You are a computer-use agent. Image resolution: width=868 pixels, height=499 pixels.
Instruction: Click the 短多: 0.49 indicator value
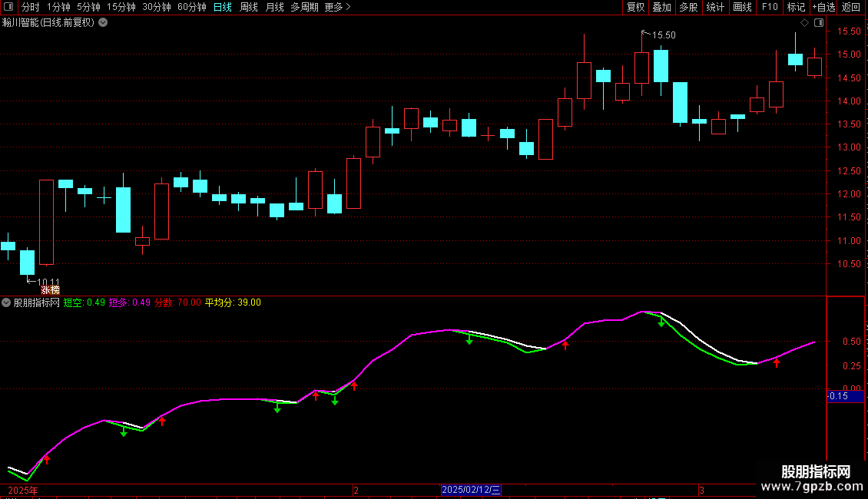pyautogui.click(x=130, y=302)
